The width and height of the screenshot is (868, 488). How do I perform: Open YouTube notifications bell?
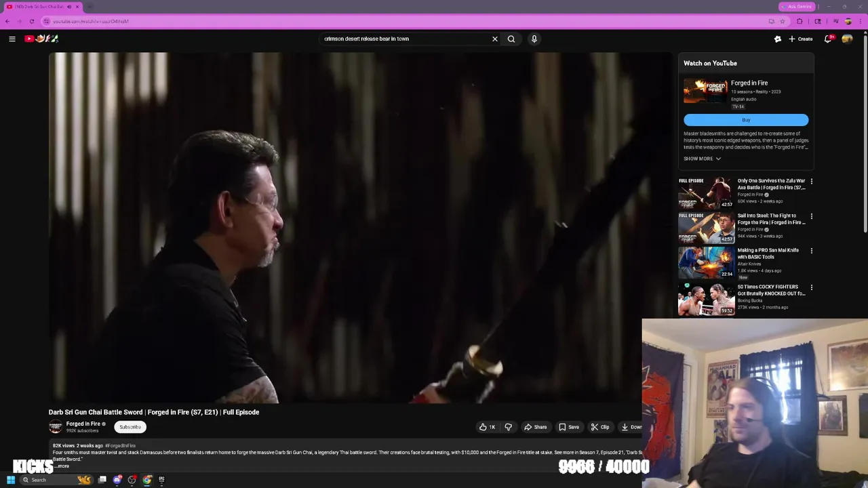827,39
